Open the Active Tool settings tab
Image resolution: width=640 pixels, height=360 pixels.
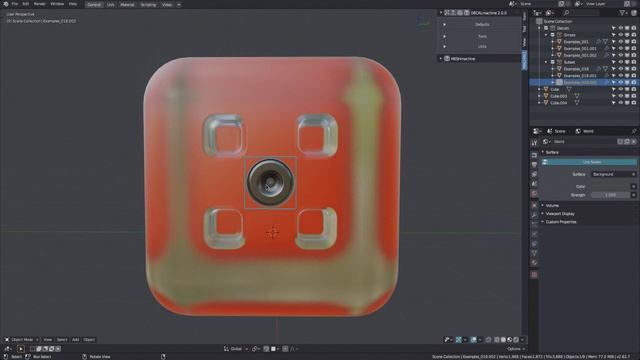(x=534, y=143)
